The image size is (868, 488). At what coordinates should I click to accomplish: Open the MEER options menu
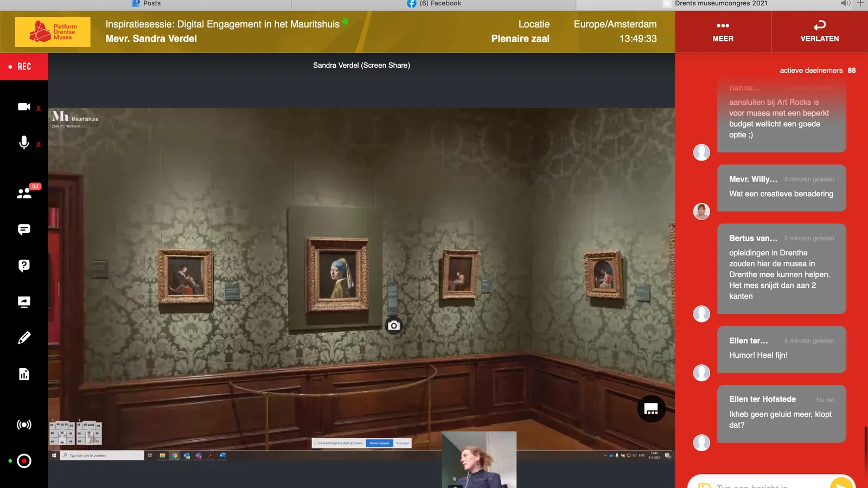click(x=723, y=31)
